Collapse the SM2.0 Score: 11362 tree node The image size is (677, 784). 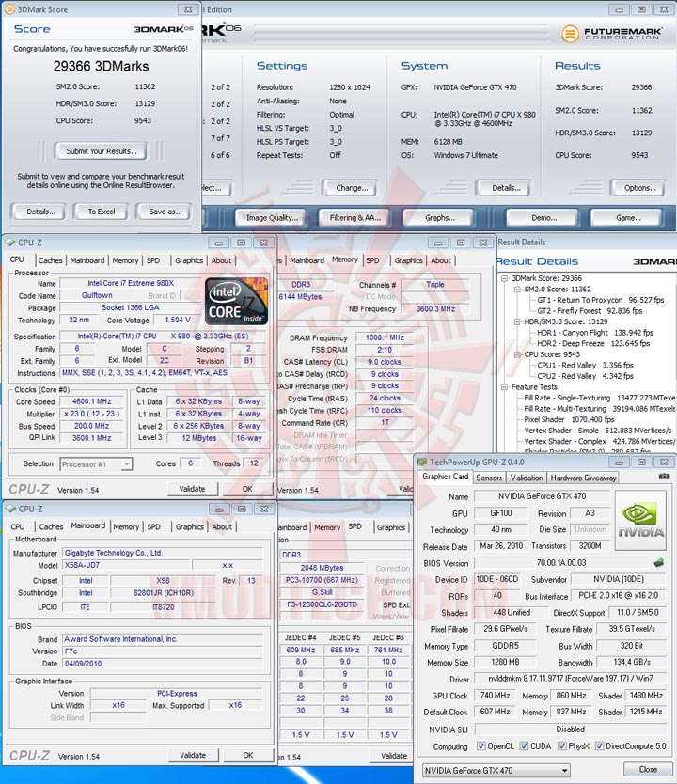pos(517,290)
